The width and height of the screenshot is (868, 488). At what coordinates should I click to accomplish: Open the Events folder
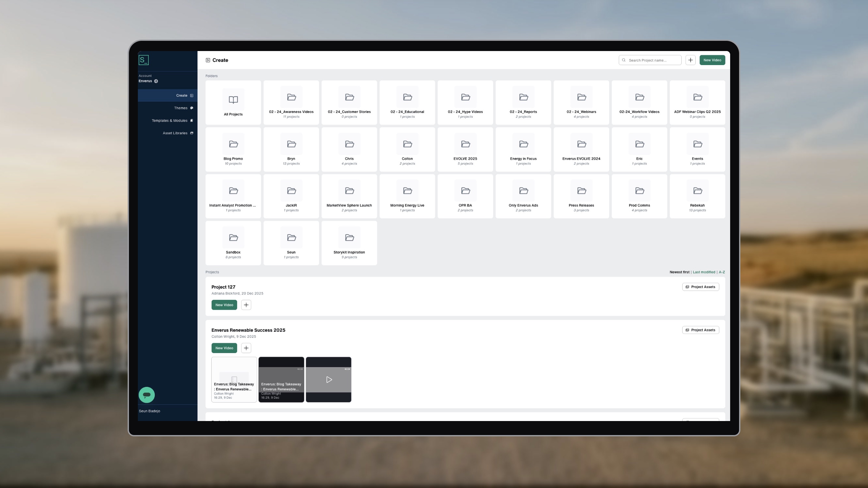(x=698, y=149)
